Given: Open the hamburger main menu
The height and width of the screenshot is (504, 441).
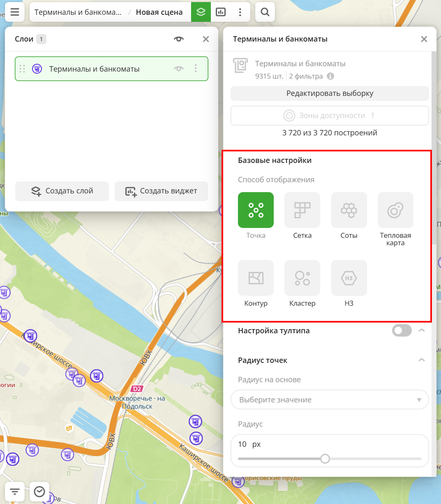Looking at the screenshot, I should [15, 12].
